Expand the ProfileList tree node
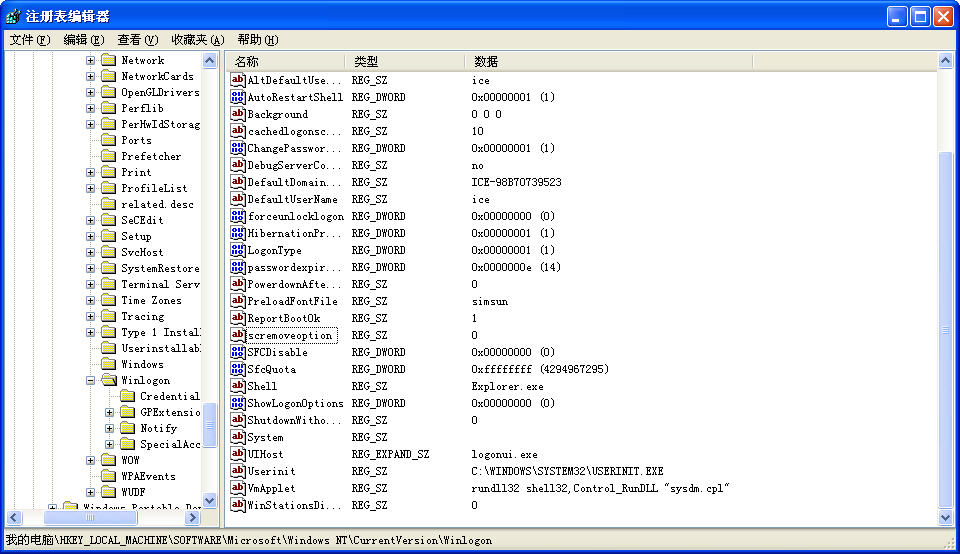The width and height of the screenshot is (960, 554). (91, 189)
